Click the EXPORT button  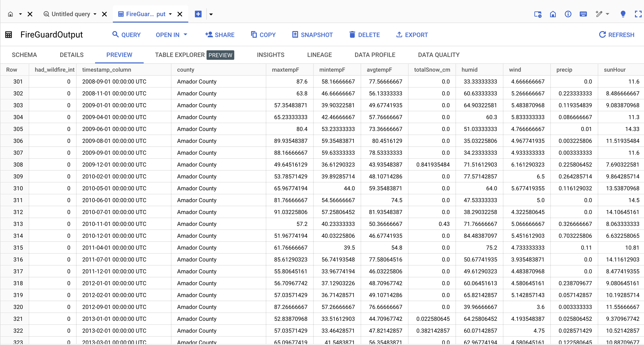point(412,35)
